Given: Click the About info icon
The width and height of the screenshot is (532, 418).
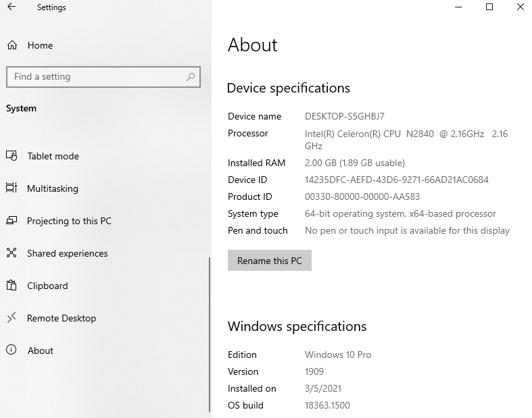Looking at the screenshot, I should coord(11,350).
